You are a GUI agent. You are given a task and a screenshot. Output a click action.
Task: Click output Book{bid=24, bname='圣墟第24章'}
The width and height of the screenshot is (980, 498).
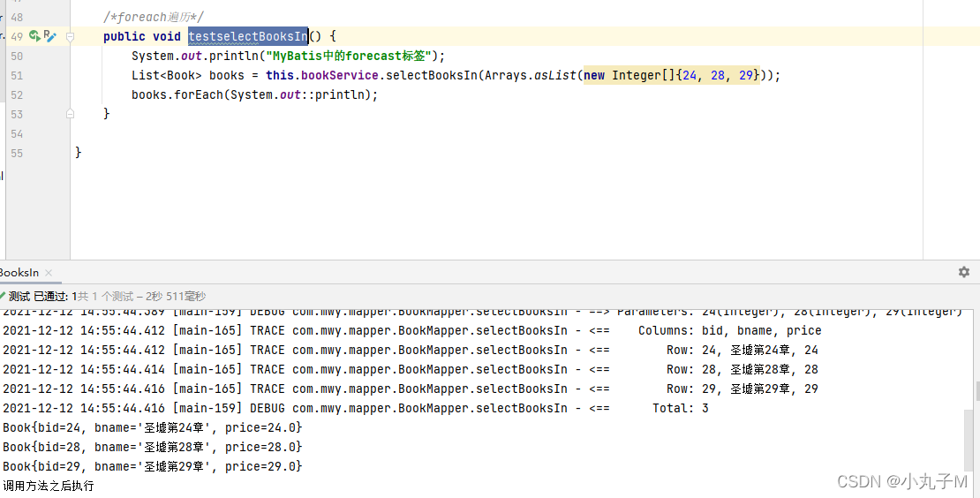point(153,427)
